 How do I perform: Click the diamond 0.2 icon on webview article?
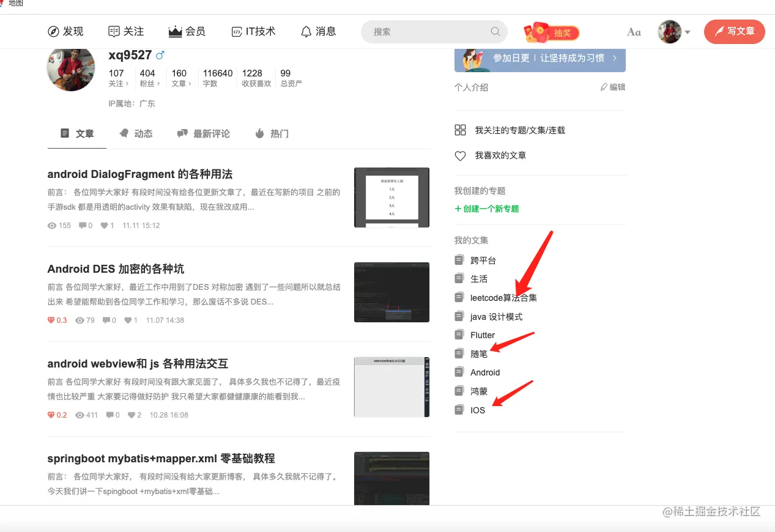[51, 415]
